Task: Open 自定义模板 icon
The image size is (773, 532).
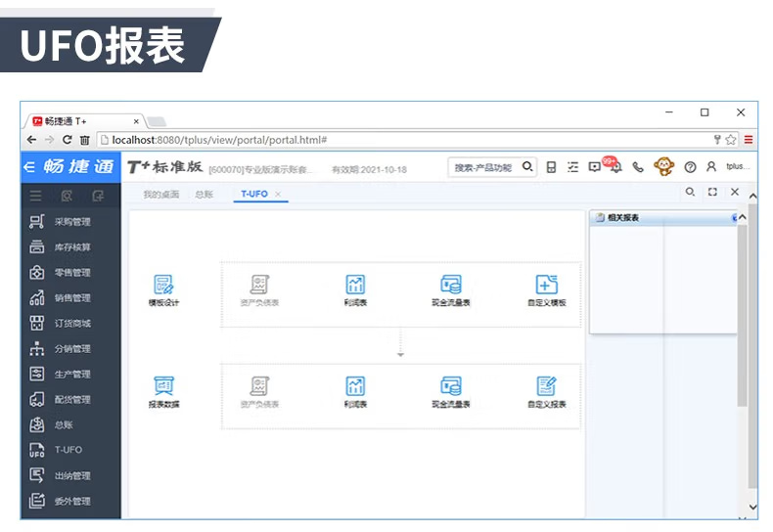Action: [x=547, y=290]
